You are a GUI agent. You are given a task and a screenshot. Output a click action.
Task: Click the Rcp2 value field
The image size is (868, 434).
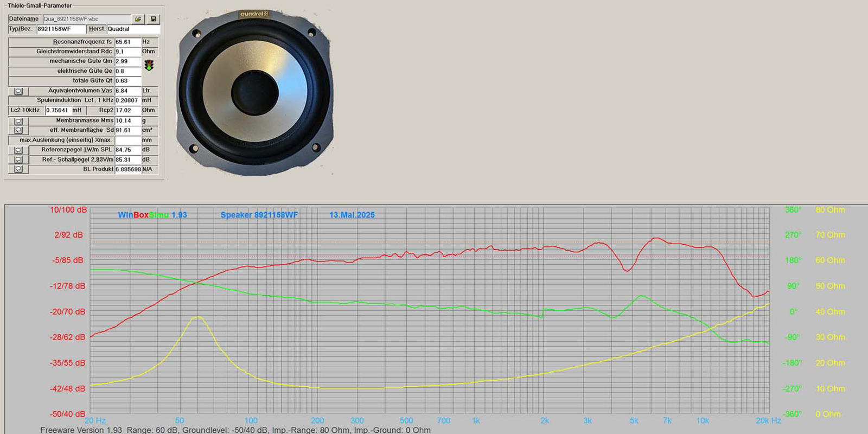[x=127, y=110]
